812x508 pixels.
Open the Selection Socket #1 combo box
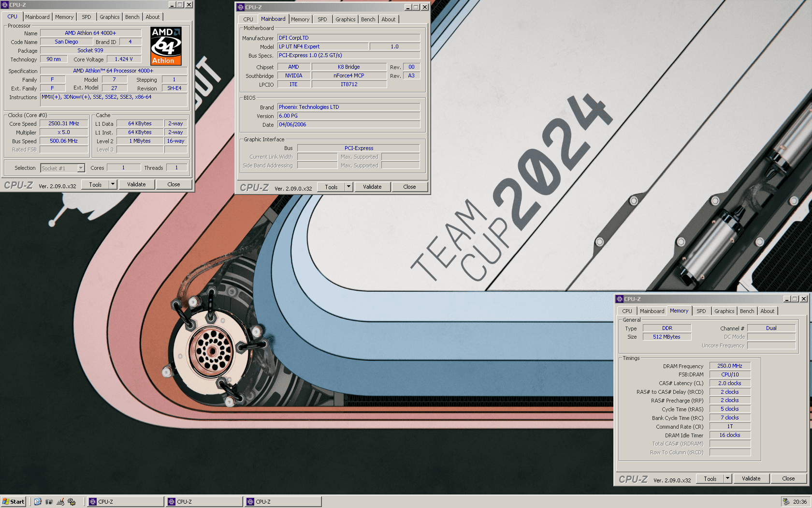(x=63, y=168)
